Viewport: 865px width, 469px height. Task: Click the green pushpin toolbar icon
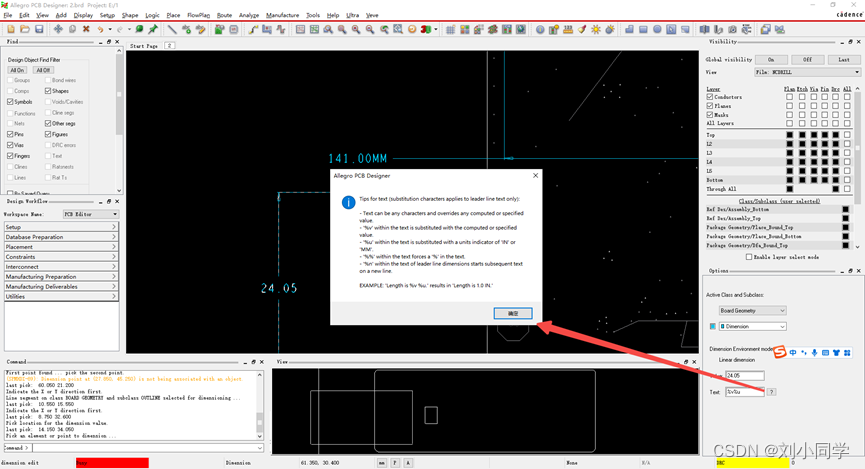(x=153, y=29)
